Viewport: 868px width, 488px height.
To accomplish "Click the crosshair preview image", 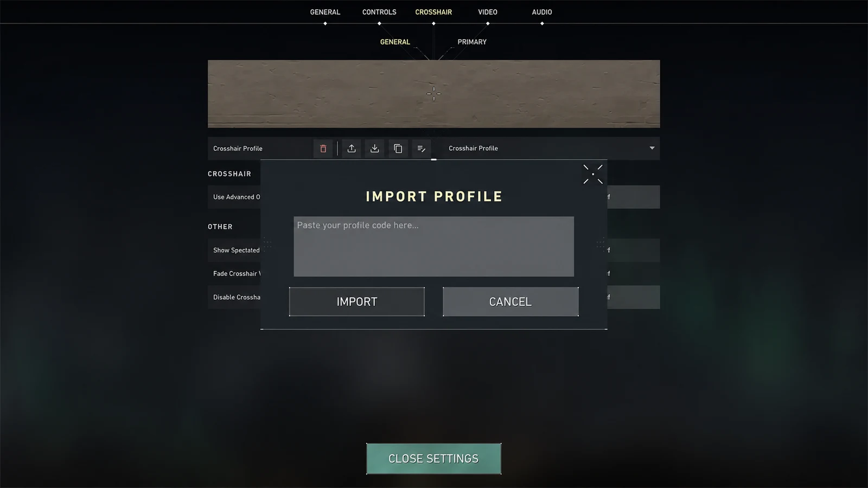I will click(x=434, y=94).
